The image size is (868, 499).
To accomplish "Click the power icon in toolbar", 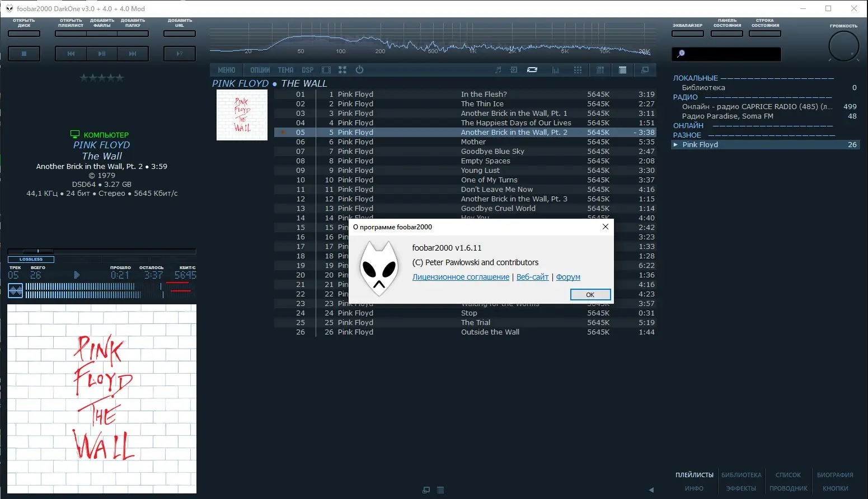I will [x=359, y=70].
